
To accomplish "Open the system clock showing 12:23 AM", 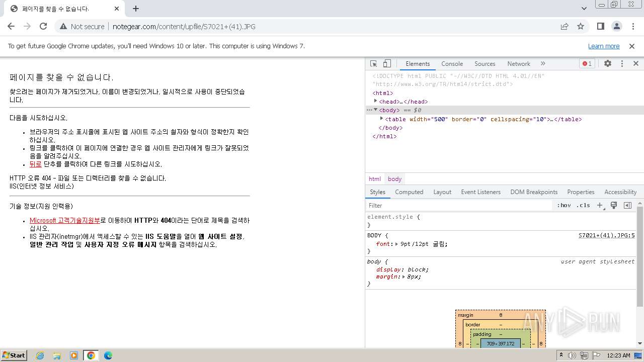I will (x=618, y=355).
